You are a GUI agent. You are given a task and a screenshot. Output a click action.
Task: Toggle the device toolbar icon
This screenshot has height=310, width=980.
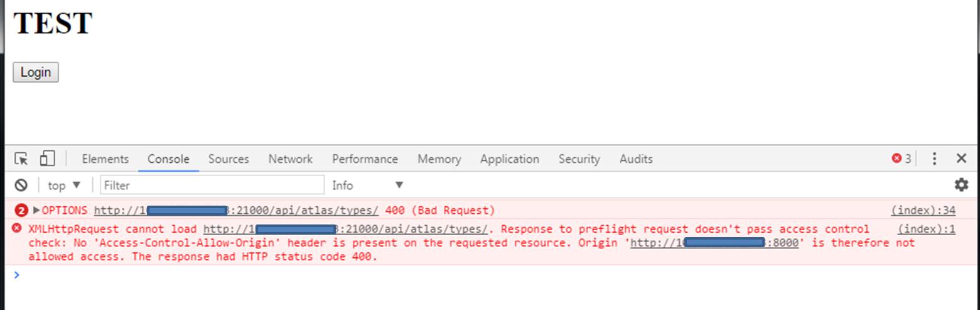pyautogui.click(x=48, y=159)
